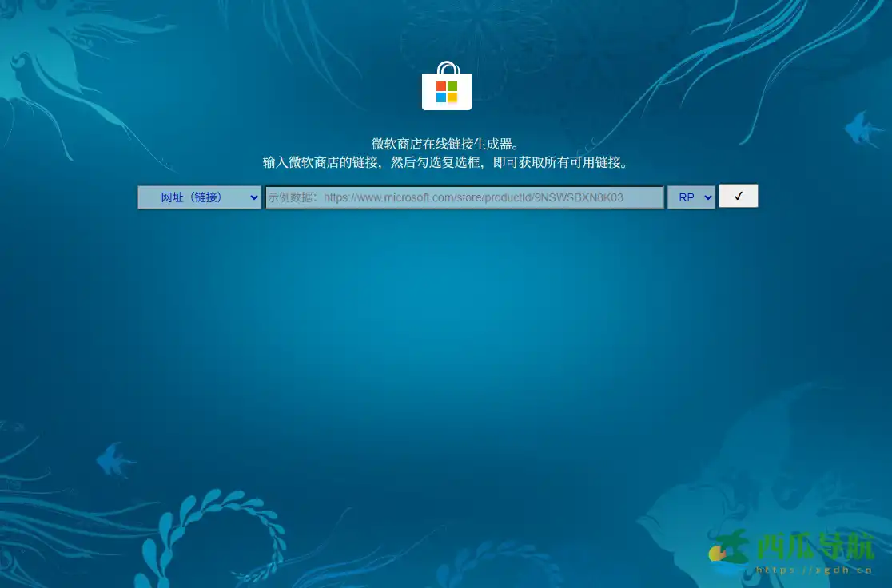Click the blue square in the Microsoft logo
892x588 pixels.
pos(441,97)
